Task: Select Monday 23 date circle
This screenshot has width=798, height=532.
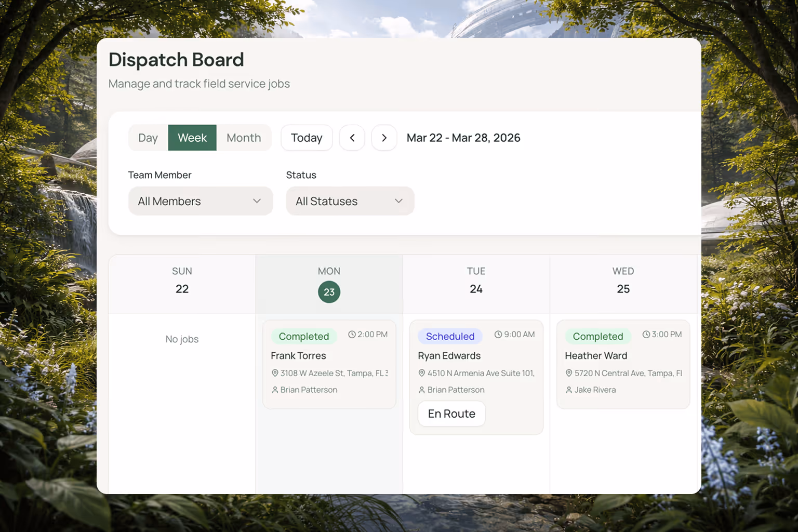Action: [x=329, y=292]
